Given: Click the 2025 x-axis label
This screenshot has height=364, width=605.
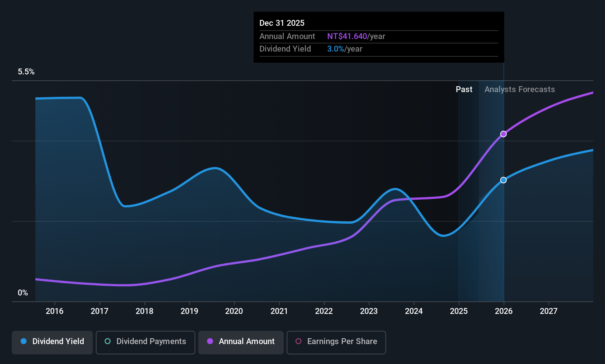Looking at the screenshot, I should coord(459,311).
